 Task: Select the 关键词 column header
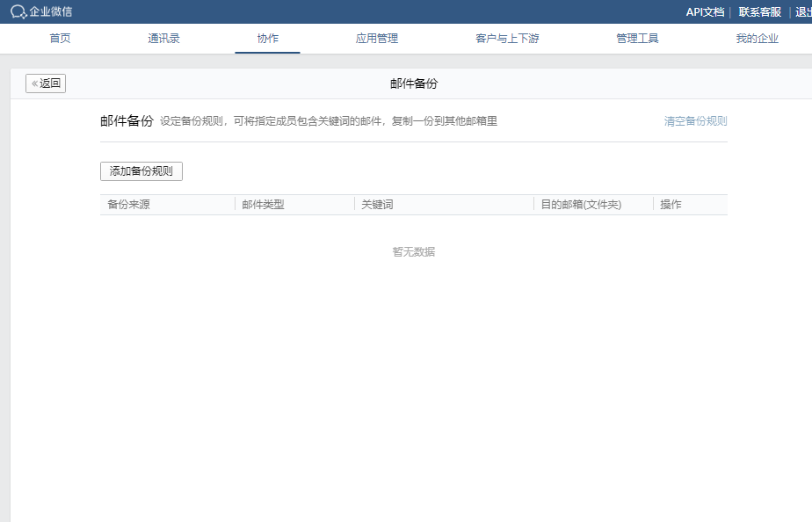click(x=377, y=205)
